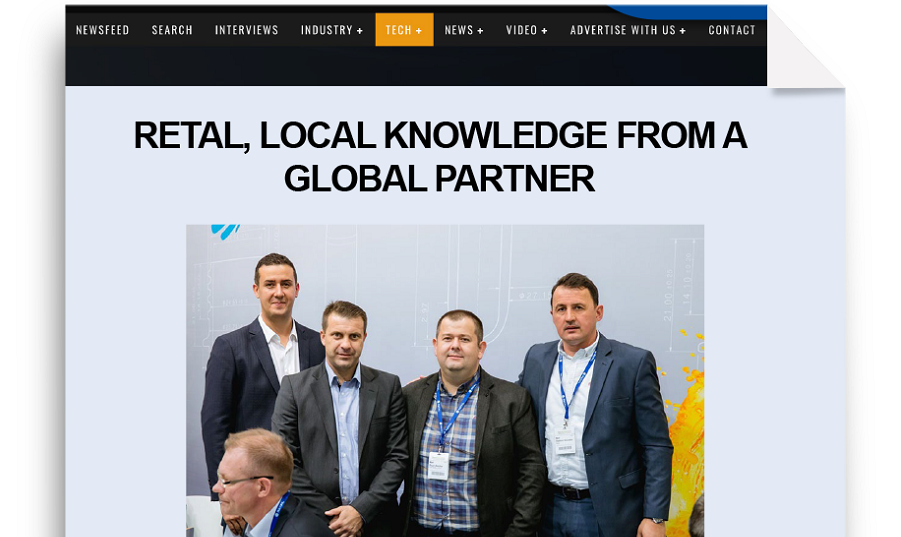Screen dimensions: 901x537
Task: Expand the Industry dropdown menu
Action: (x=332, y=30)
